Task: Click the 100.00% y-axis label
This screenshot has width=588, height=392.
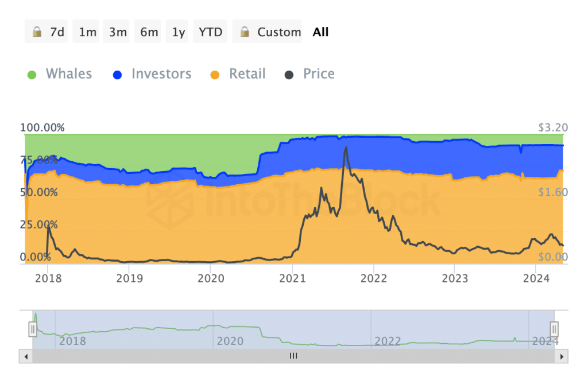Action: pos(42,128)
